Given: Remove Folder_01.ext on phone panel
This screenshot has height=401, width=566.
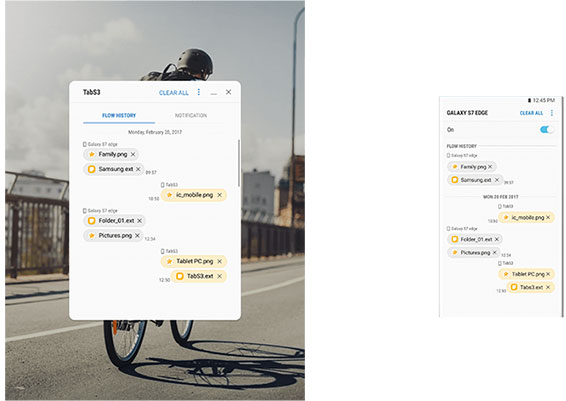Looking at the screenshot, I should click(497, 239).
